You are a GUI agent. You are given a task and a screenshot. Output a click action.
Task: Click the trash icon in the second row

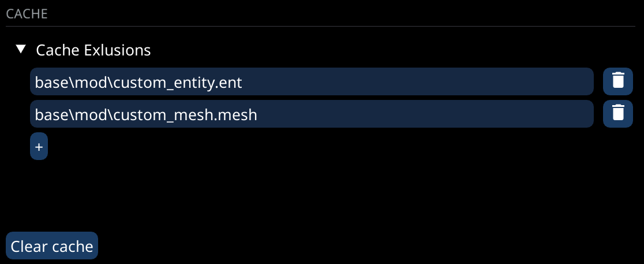click(x=617, y=114)
